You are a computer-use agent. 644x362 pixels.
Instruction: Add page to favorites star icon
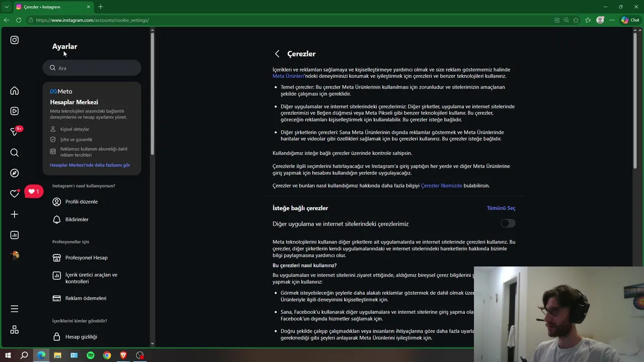pos(576,20)
